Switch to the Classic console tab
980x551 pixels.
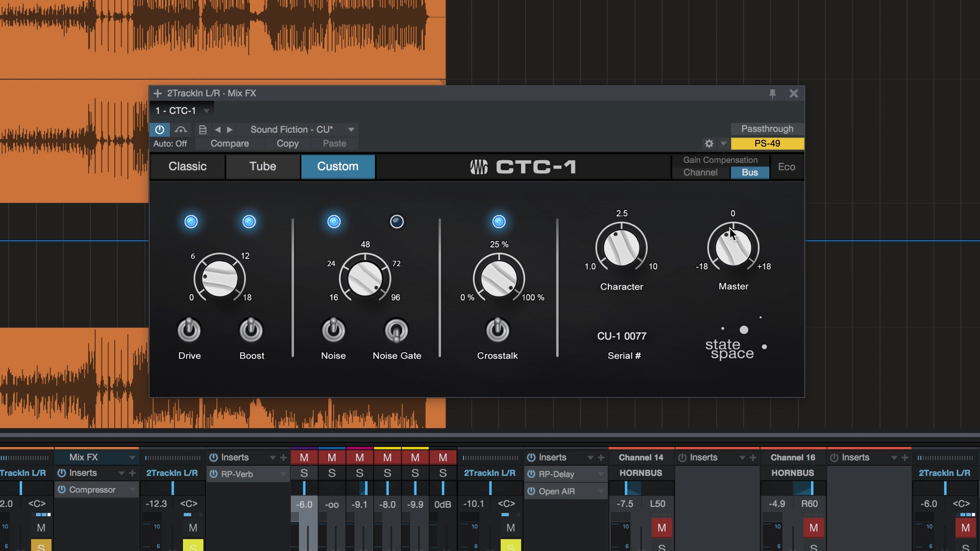(x=187, y=166)
